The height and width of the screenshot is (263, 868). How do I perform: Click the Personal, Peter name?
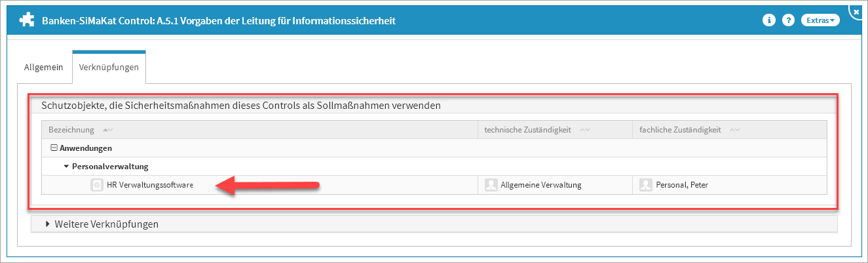(x=681, y=185)
